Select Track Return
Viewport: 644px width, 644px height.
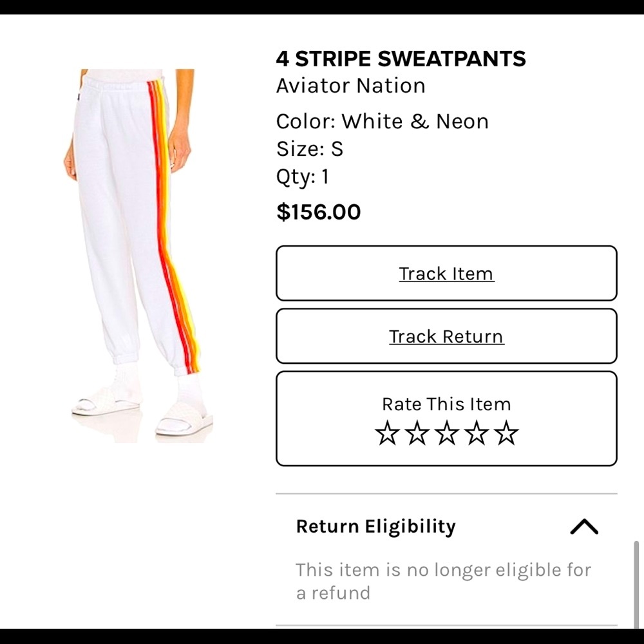447,336
